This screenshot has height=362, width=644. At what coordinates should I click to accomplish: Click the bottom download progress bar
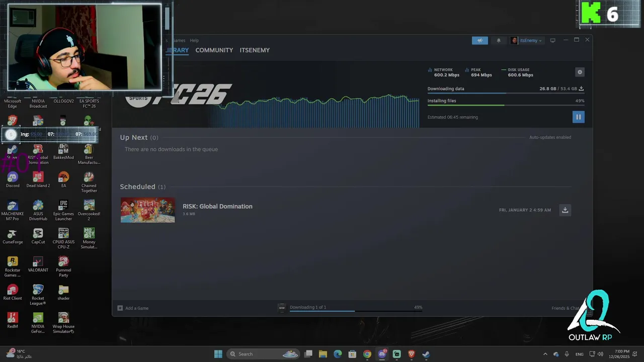click(356, 311)
